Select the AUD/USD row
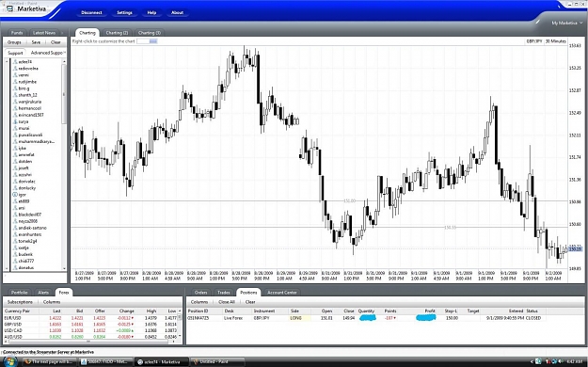The height and width of the screenshot is (367, 588). click(90, 337)
